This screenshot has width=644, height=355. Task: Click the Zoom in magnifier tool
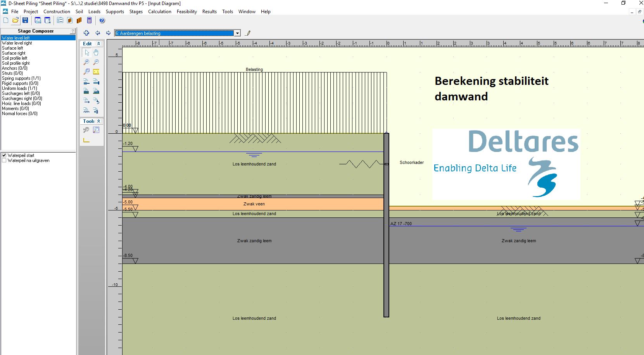(x=86, y=62)
